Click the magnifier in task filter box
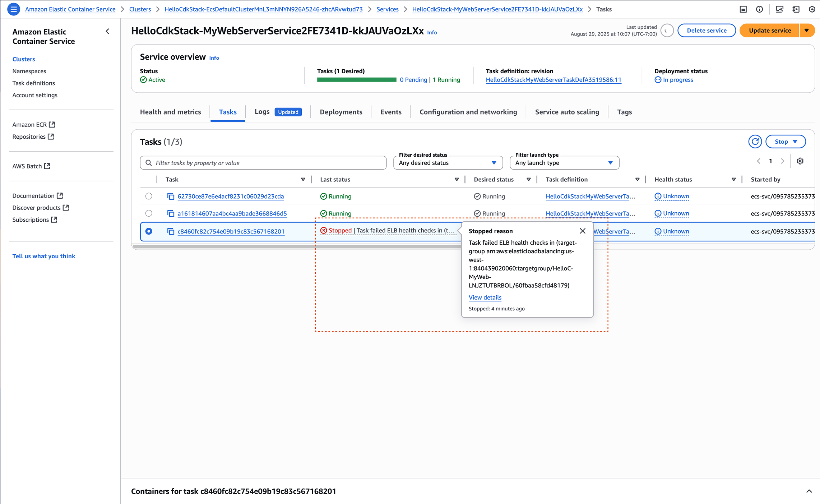820x504 pixels. pos(149,163)
